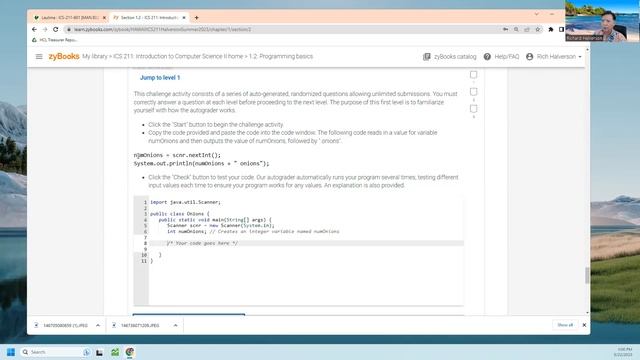Click the numOnions = scnr.nextInt() sample code
The width and height of the screenshot is (640, 360).
pyautogui.click(x=177, y=155)
